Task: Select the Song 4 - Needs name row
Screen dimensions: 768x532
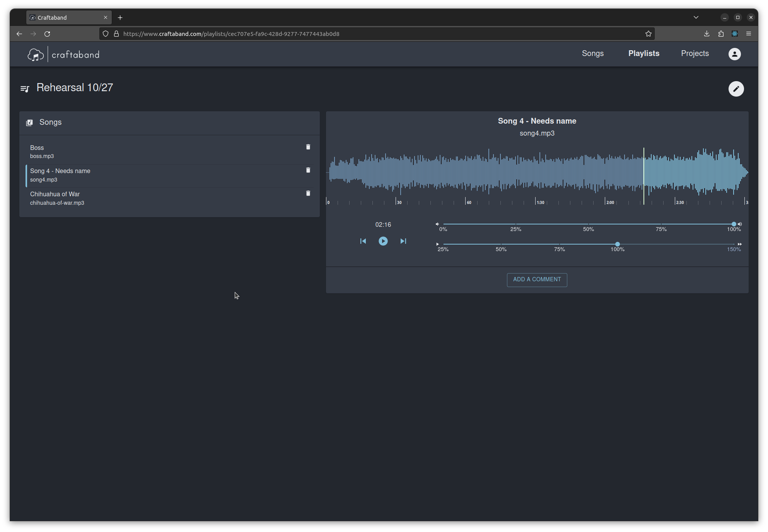Action: pos(170,175)
